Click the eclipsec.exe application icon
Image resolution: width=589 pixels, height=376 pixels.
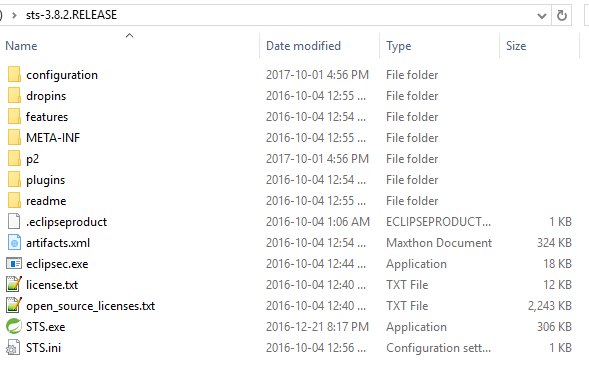pyautogui.click(x=14, y=263)
